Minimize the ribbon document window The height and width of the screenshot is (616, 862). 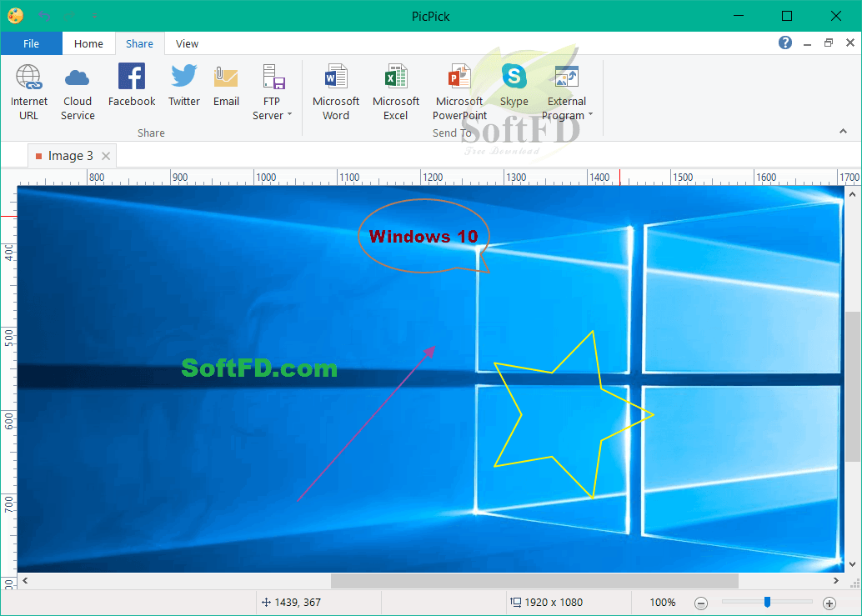click(x=807, y=43)
